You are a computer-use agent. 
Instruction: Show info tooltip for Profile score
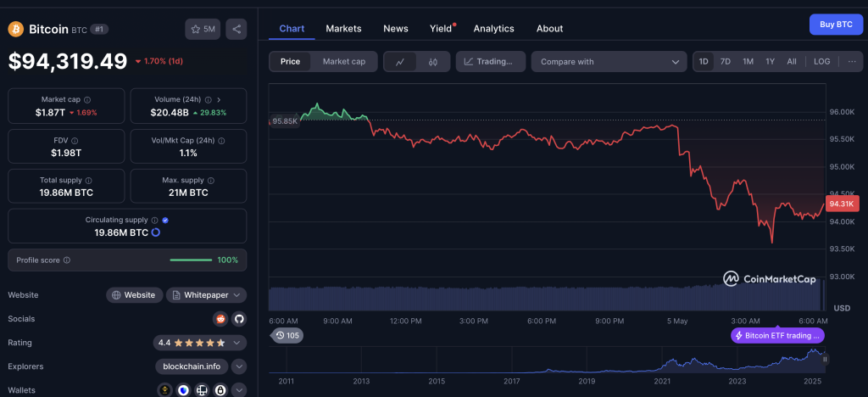pos(67,260)
